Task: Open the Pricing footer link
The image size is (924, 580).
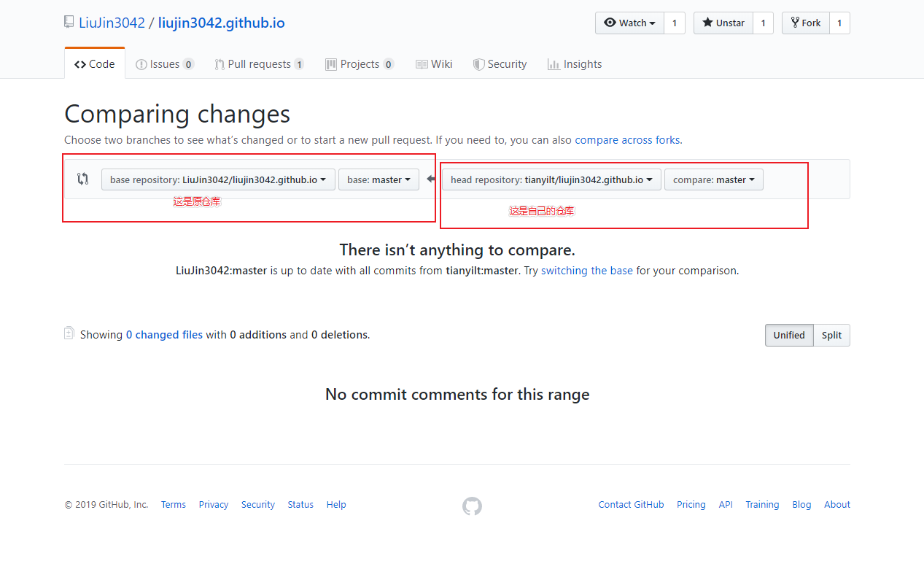Action: [x=691, y=505]
